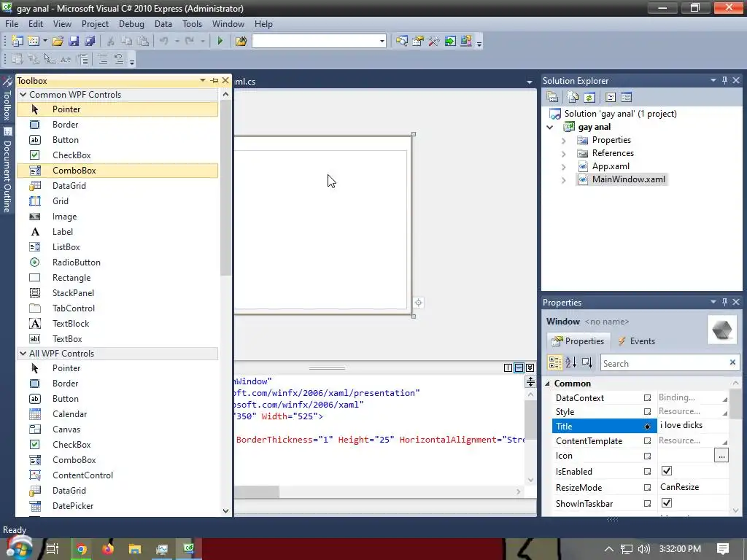Image resolution: width=747 pixels, height=560 pixels.
Task: Click the Toolbox vertical scrollbar thumb
Action: coord(226,188)
